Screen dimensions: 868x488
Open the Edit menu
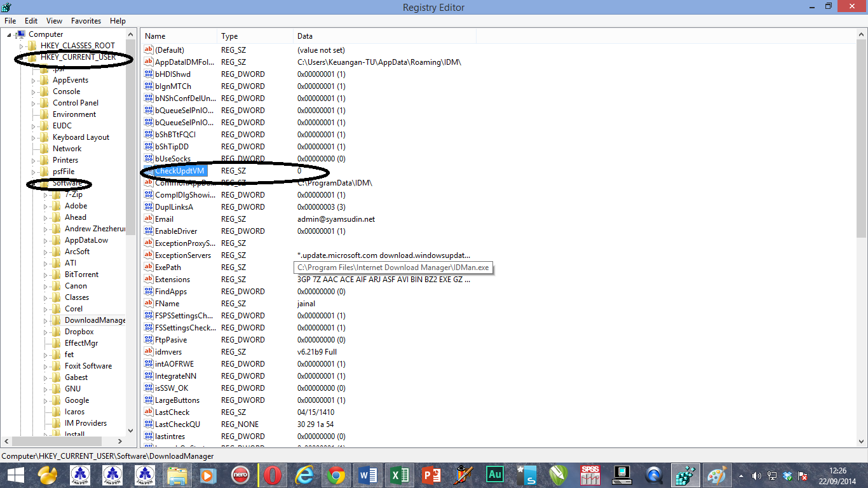tap(31, 20)
